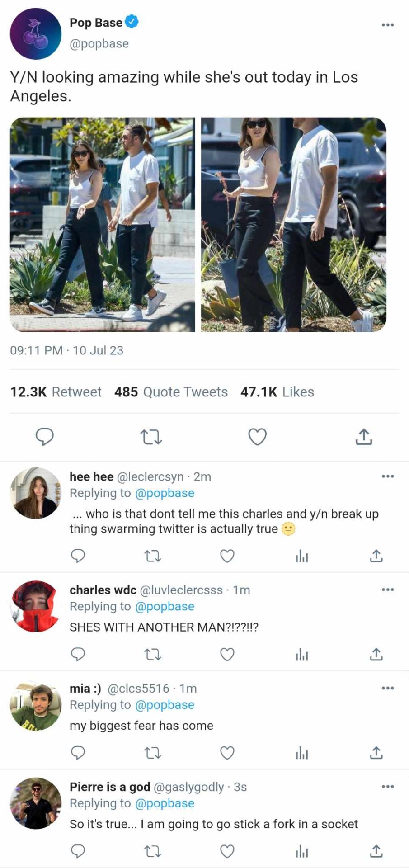Open more options on Pop Base tweet

click(387, 25)
